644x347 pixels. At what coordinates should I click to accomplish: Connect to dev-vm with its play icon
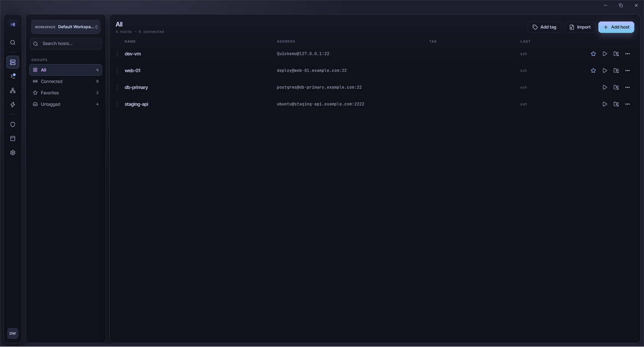click(604, 54)
